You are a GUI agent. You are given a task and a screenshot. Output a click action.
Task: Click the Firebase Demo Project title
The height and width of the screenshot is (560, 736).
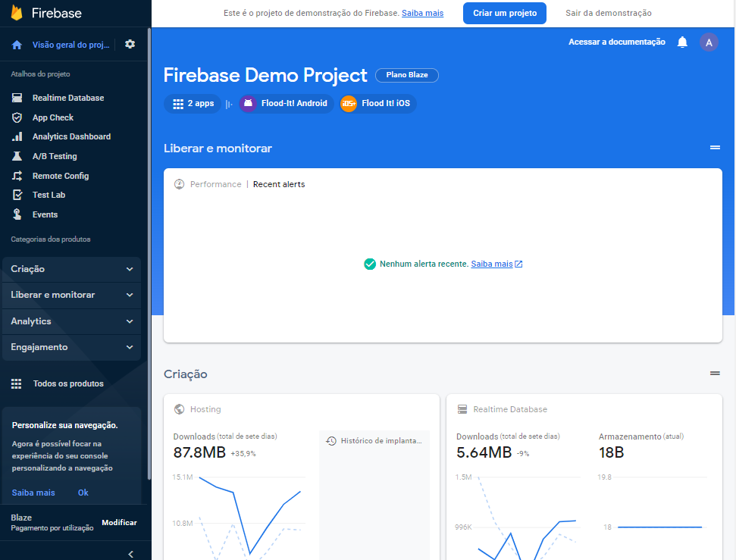265,75
